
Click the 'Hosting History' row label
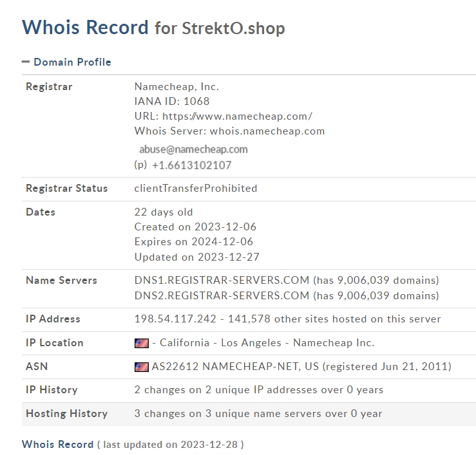click(x=67, y=414)
